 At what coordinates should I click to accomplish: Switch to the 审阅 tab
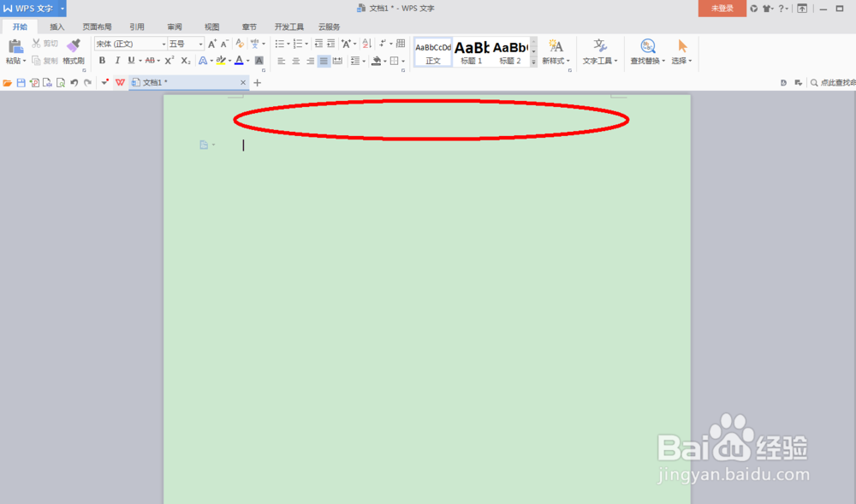(174, 27)
